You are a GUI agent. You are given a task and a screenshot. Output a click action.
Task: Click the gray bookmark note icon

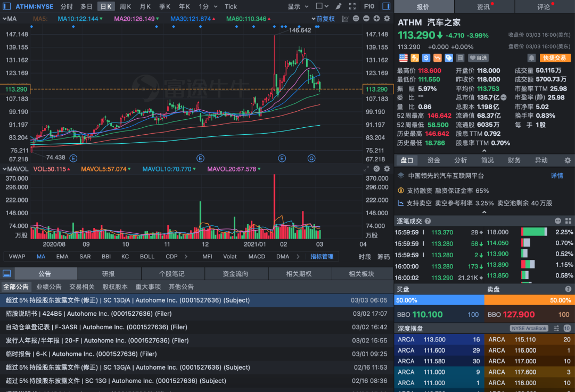click(x=461, y=58)
